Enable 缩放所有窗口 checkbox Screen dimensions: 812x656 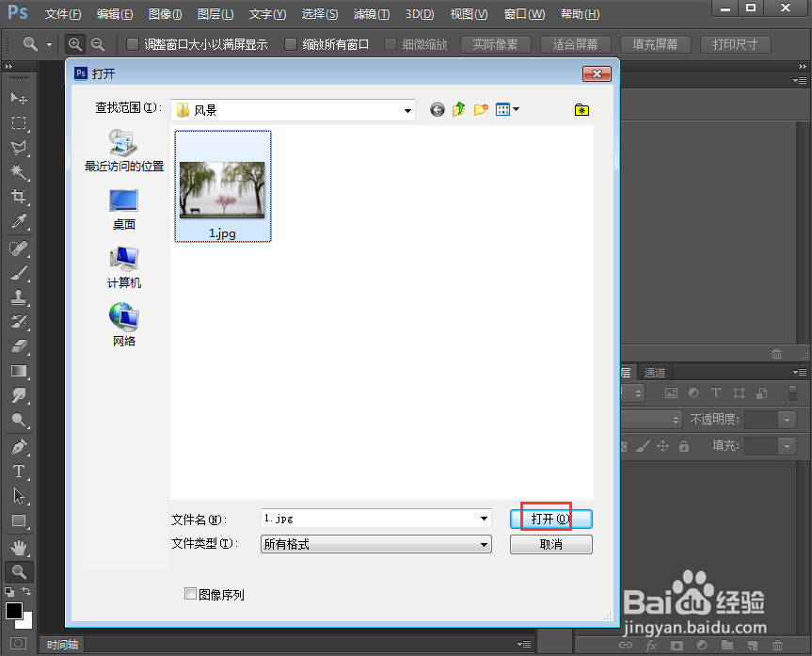click(x=291, y=44)
